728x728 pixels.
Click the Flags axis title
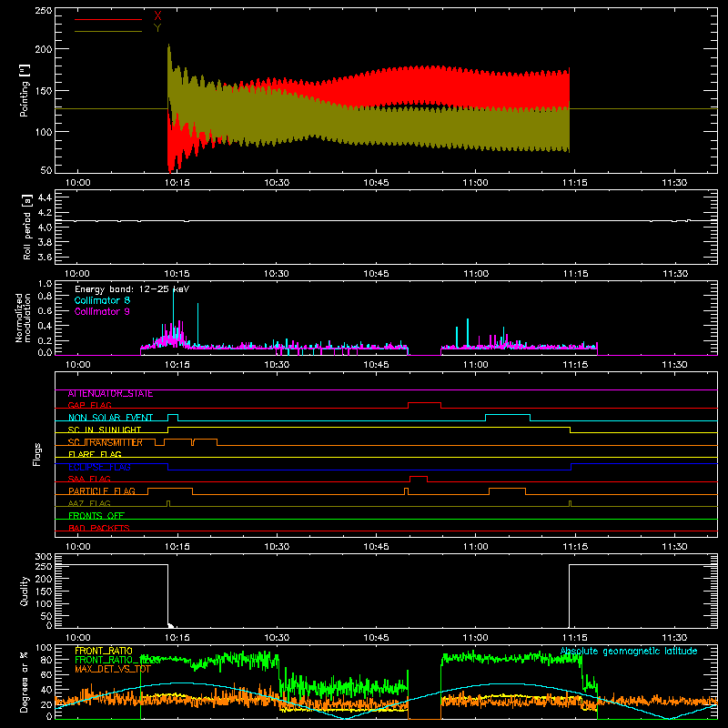point(37,454)
